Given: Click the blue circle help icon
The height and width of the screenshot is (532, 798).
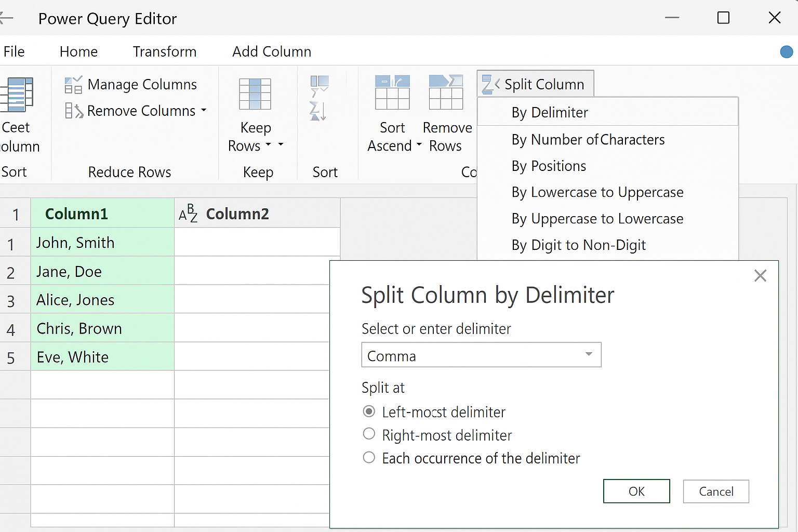Looking at the screenshot, I should click(787, 52).
